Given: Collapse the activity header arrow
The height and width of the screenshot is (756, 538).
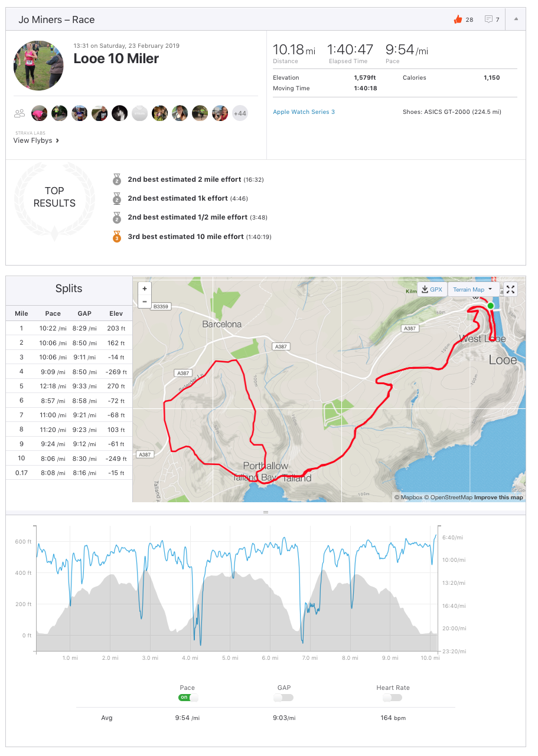Looking at the screenshot, I should pos(516,19).
